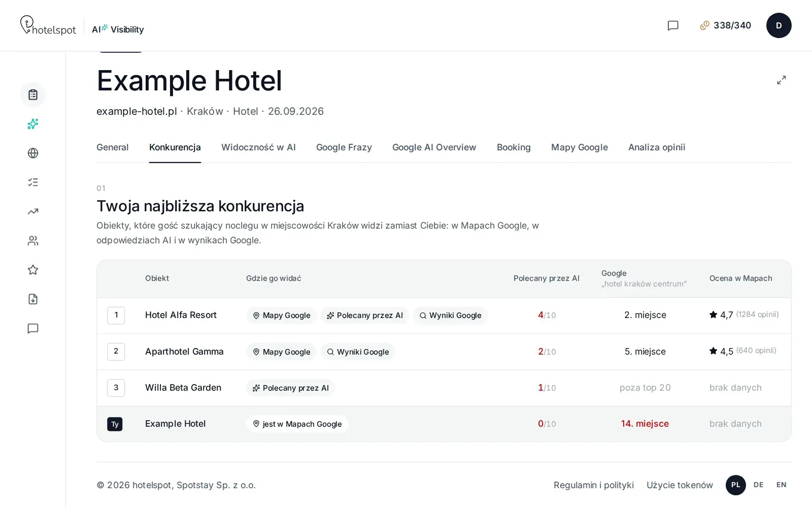The width and height of the screenshot is (812, 508).
Task: Click the token coins icon in header
Action: pyautogui.click(x=704, y=25)
